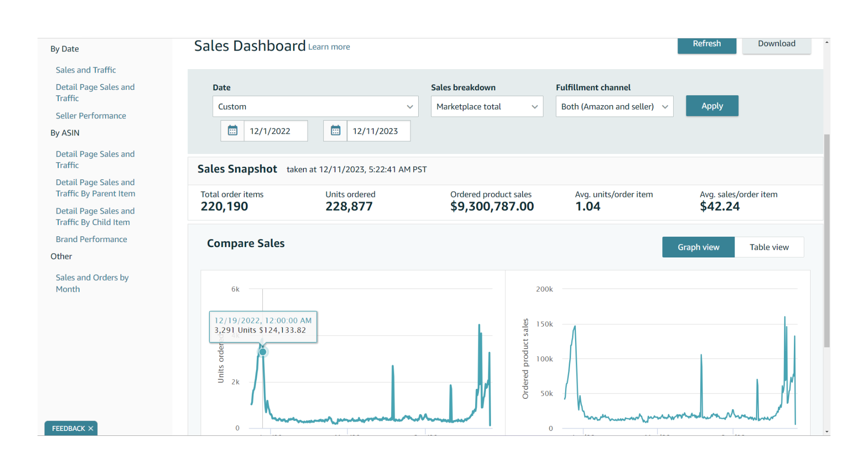Image resolution: width=868 pixels, height=472 pixels.
Task: Expand the Date Custom dropdown
Action: (x=316, y=107)
